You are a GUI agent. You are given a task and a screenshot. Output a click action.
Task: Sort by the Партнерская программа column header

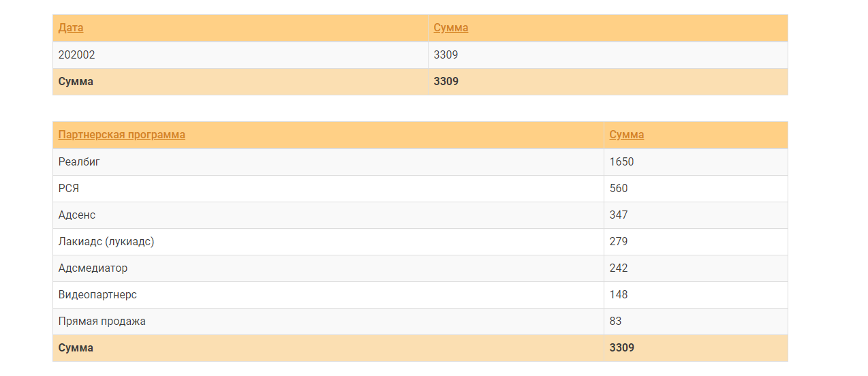[121, 134]
